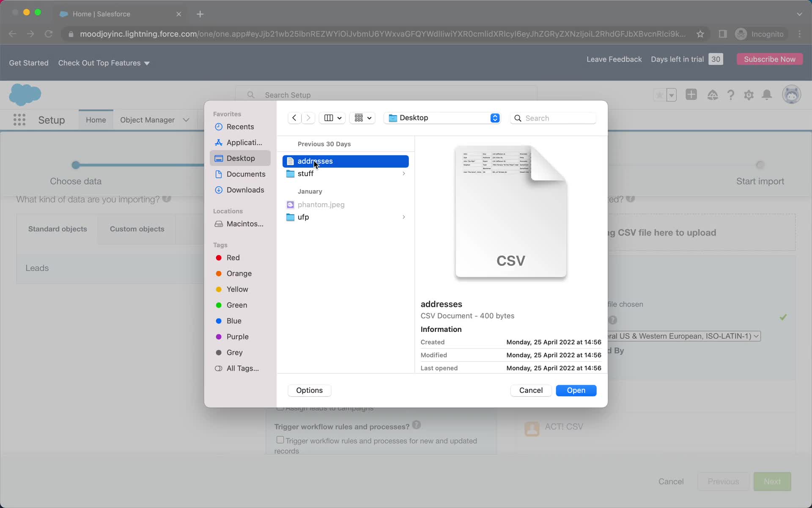Select Desktop in Favorites sidebar
812x508 pixels.
pos(240,158)
